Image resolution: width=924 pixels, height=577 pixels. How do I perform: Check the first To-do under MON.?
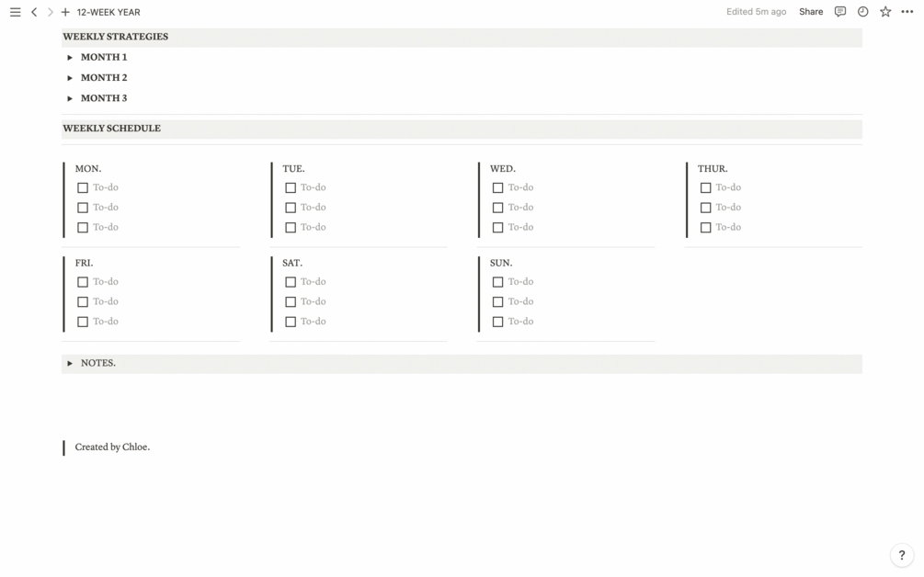83,187
